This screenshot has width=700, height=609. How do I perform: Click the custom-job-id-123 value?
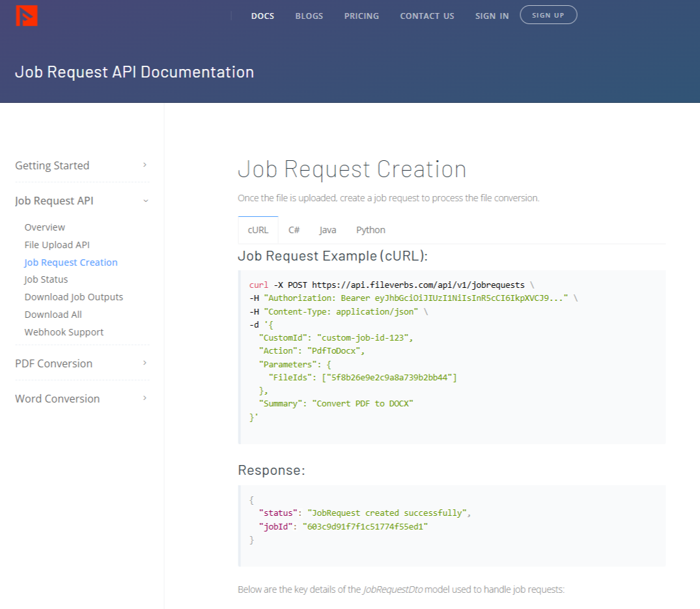[363, 337]
